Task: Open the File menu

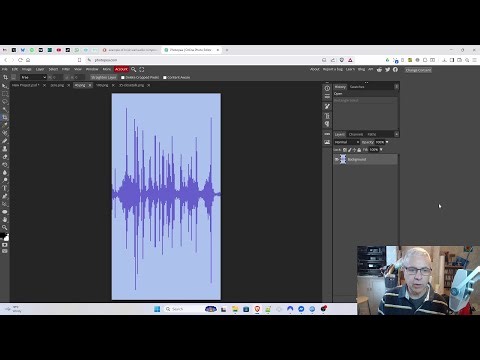Action: (5, 69)
